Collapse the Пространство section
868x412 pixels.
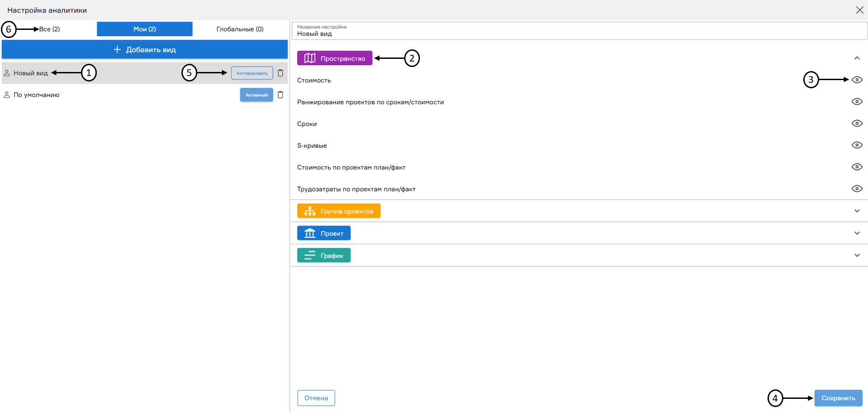857,58
